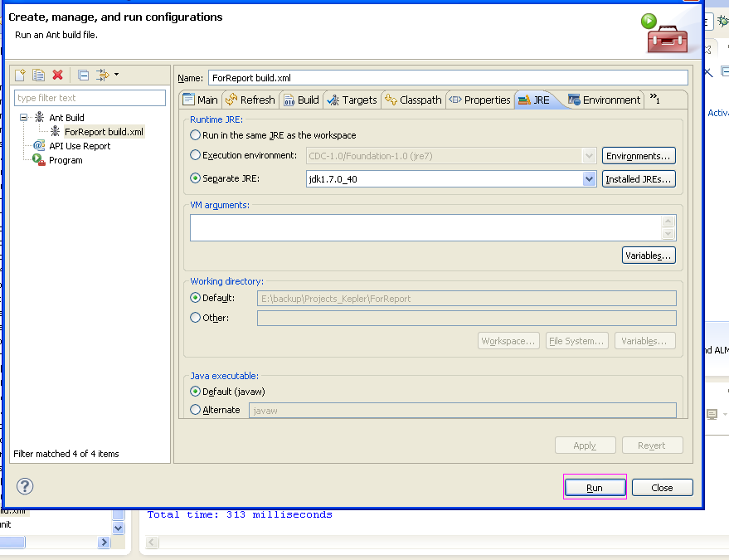This screenshot has width=729, height=560.
Task: Open the help icon at bottom left
Action: (x=23, y=487)
